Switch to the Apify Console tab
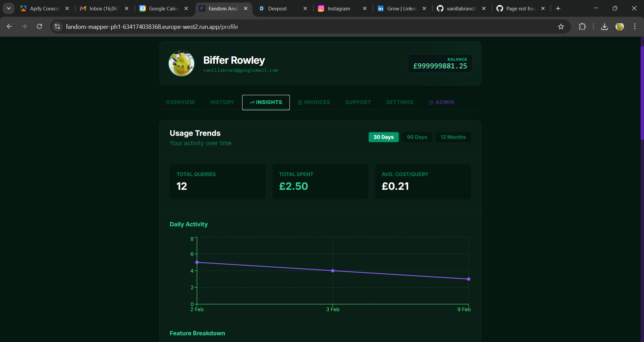The height and width of the screenshot is (342, 644). (40, 8)
